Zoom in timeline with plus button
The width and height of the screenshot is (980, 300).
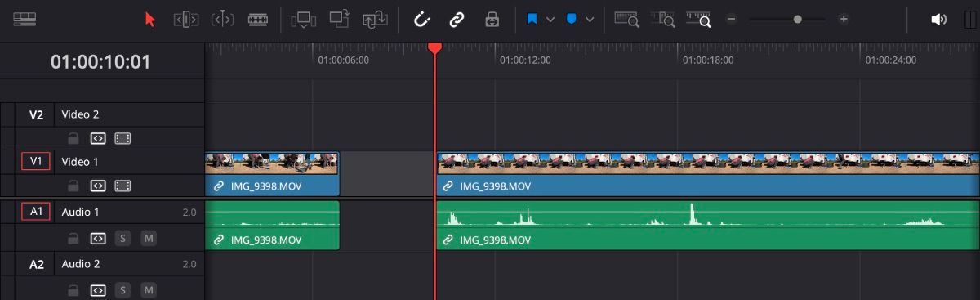844,19
